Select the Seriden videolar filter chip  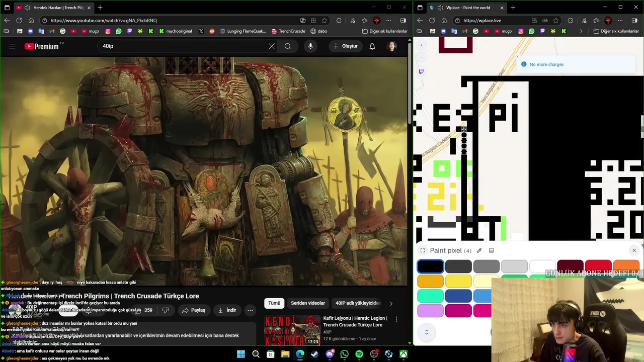(x=308, y=303)
